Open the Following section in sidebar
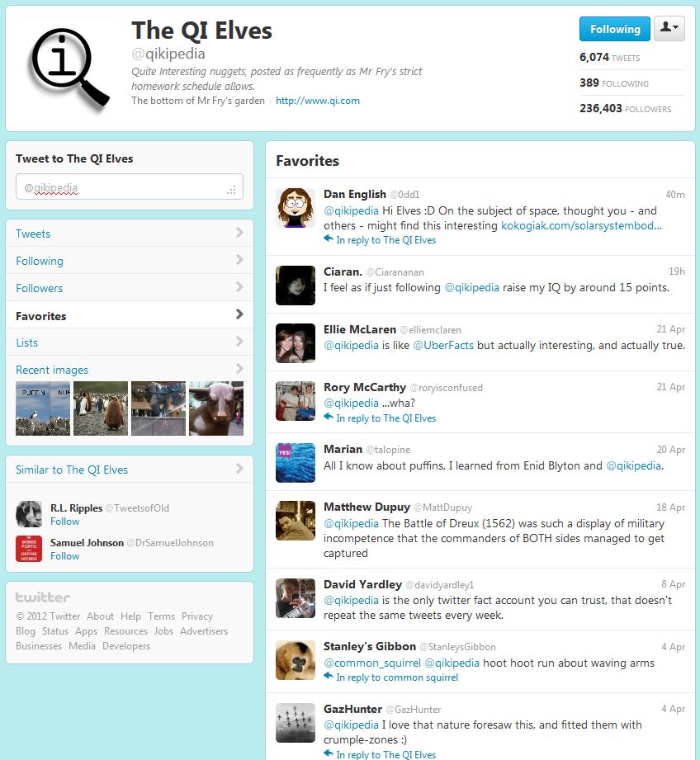This screenshot has width=700, height=760. click(130, 260)
